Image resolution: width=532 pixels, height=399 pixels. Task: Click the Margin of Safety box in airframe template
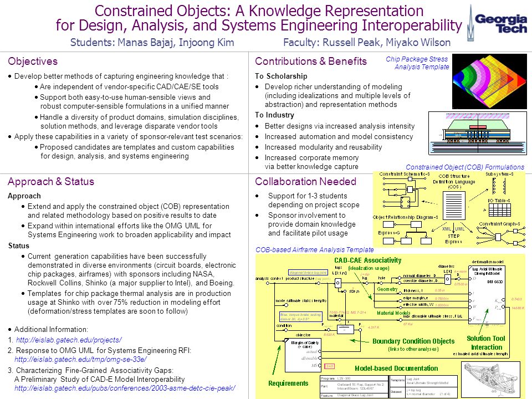click(303, 355)
